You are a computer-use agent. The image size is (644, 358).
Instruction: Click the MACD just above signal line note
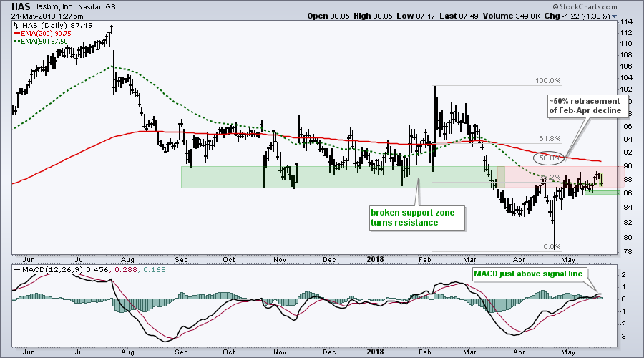pyautogui.click(x=528, y=274)
